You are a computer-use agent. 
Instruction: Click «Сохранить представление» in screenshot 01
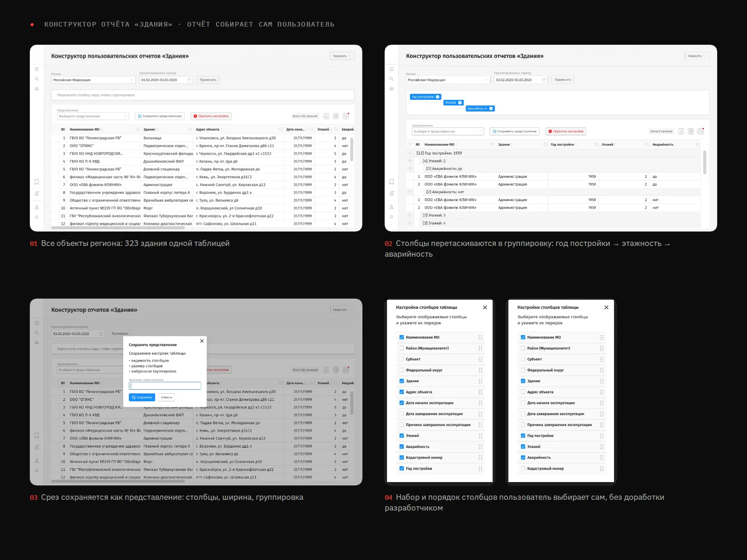160,116
